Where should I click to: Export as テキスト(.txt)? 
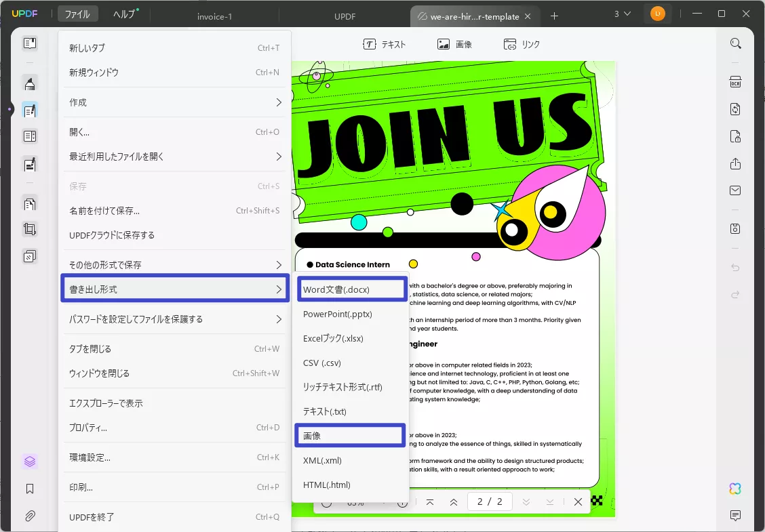[351, 411]
